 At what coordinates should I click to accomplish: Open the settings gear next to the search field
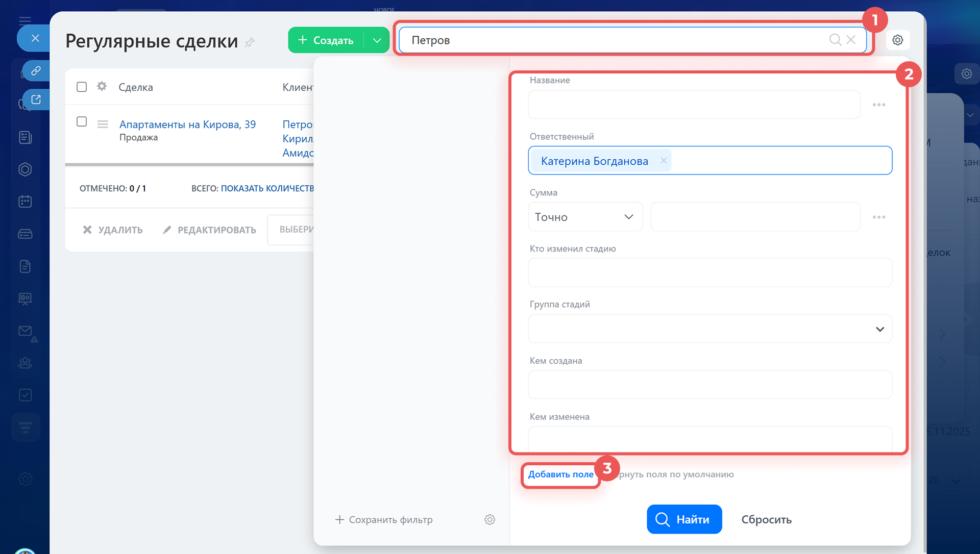[898, 40]
